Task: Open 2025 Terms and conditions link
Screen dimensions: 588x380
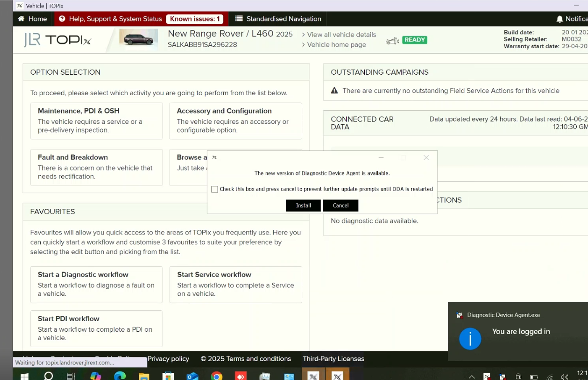Action: pos(246,359)
